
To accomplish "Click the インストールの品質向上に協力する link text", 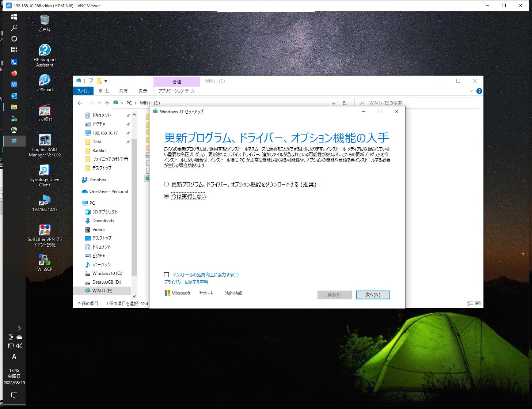I will 206,274.
